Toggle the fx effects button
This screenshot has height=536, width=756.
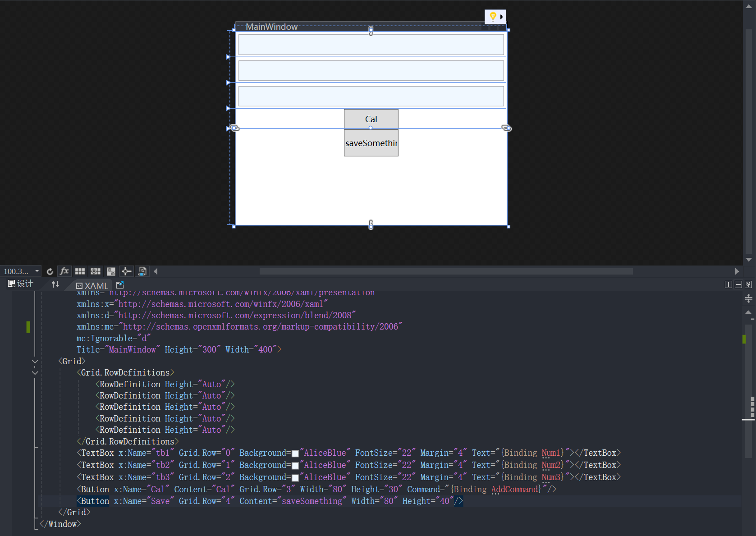64,271
